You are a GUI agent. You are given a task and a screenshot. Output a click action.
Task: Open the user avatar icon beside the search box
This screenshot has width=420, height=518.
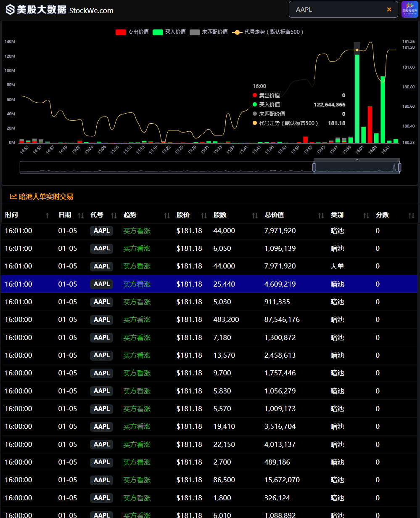pyautogui.click(x=409, y=9)
